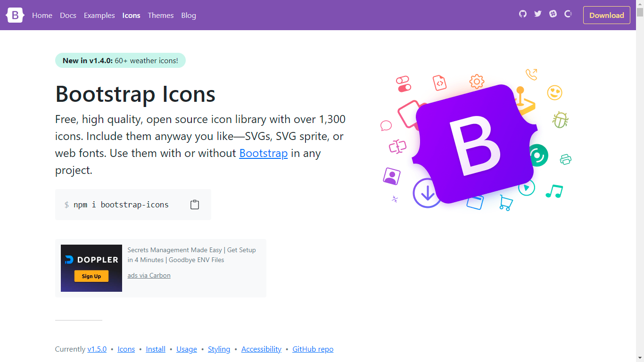Click the "npm i bootstrap-icons" command text
The width and height of the screenshot is (644, 362).
click(121, 205)
